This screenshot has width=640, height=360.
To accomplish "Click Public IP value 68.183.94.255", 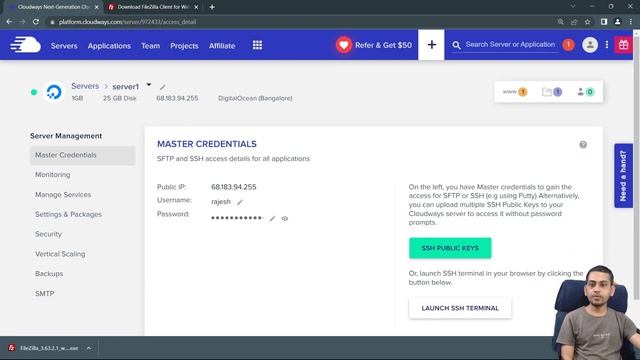I will click(x=234, y=187).
